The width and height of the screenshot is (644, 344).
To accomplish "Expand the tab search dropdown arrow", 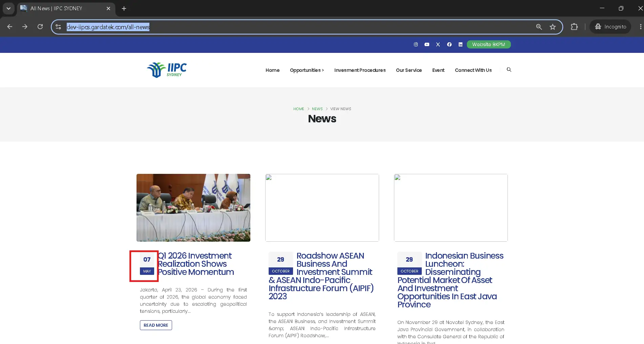I will [8, 8].
